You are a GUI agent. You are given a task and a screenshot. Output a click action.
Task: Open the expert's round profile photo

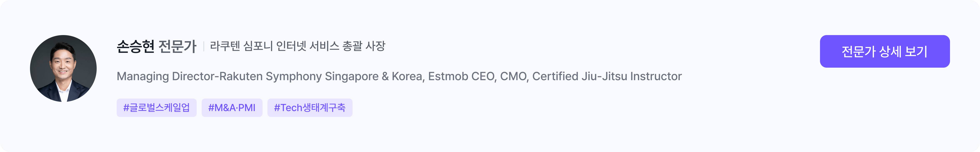pyautogui.click(x=63, y=68)
